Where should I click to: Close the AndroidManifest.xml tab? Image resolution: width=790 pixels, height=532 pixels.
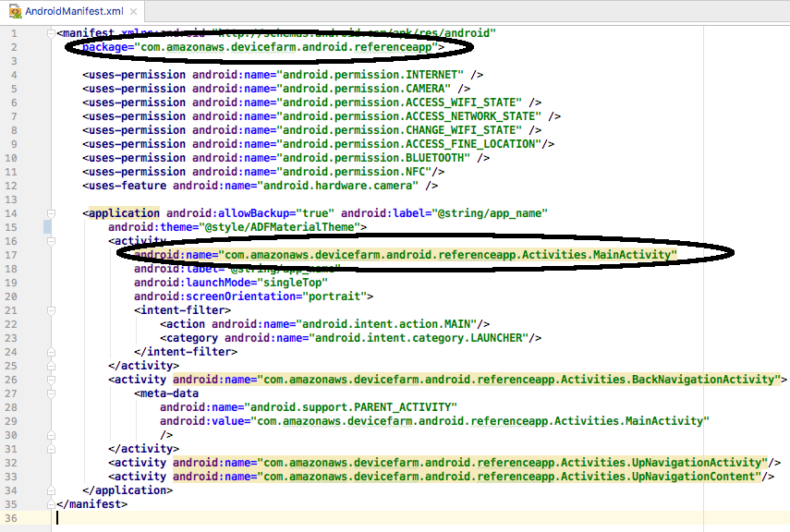[133, 11]
